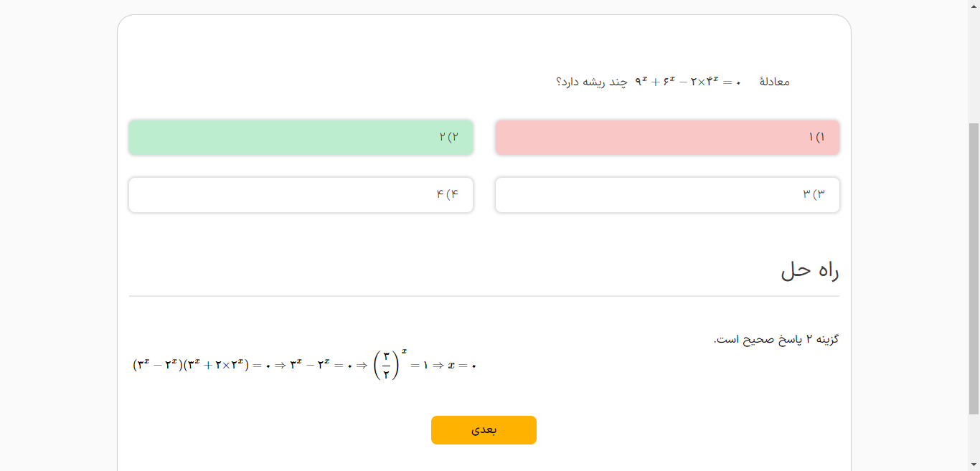Click the راه حل heading

tap(809, 271)
